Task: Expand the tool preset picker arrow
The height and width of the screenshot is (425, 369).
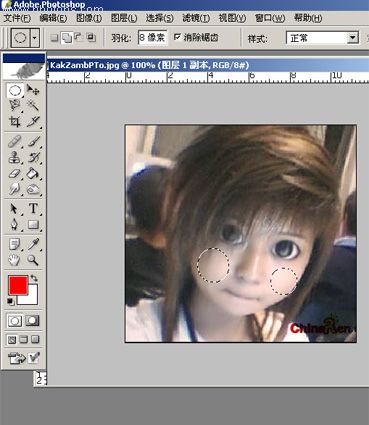Action: point(35,38)
